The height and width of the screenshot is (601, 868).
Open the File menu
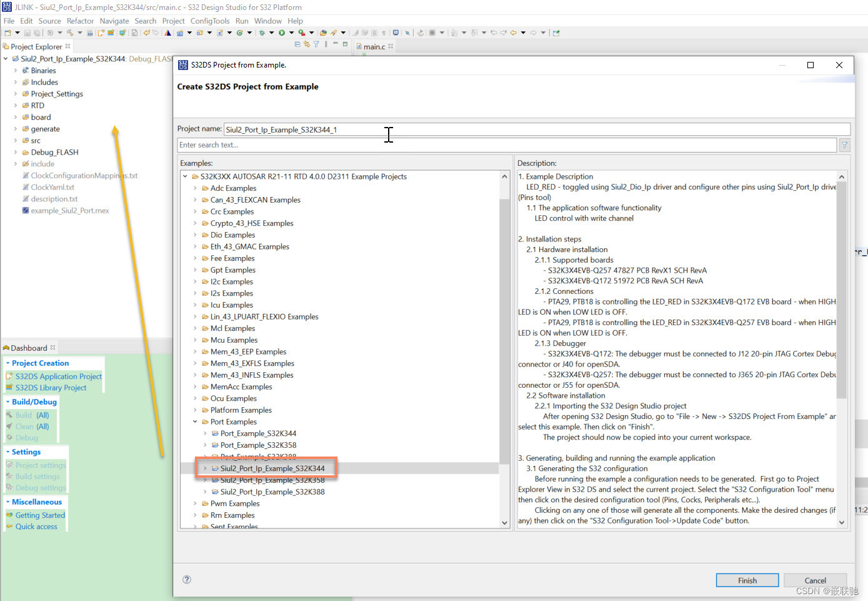click(x=9, y=21)
